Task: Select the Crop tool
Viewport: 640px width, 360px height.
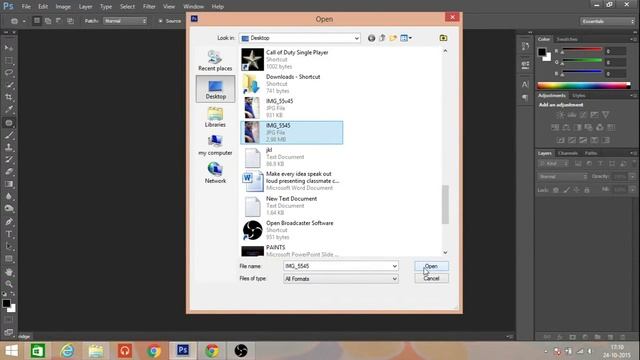Action: pos(9,97)
